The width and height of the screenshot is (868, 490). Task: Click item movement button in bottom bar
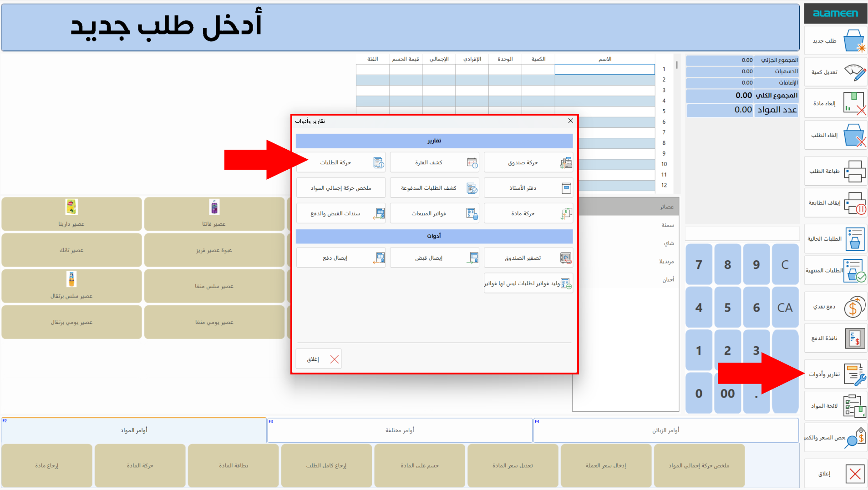pos(140,465)
